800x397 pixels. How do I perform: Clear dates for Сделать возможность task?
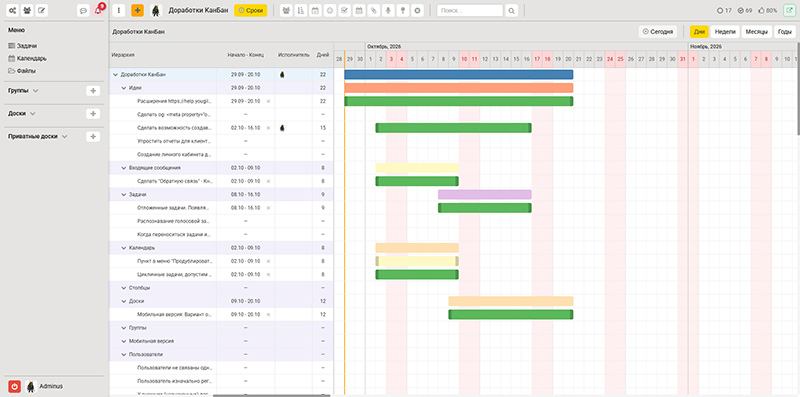268,128
